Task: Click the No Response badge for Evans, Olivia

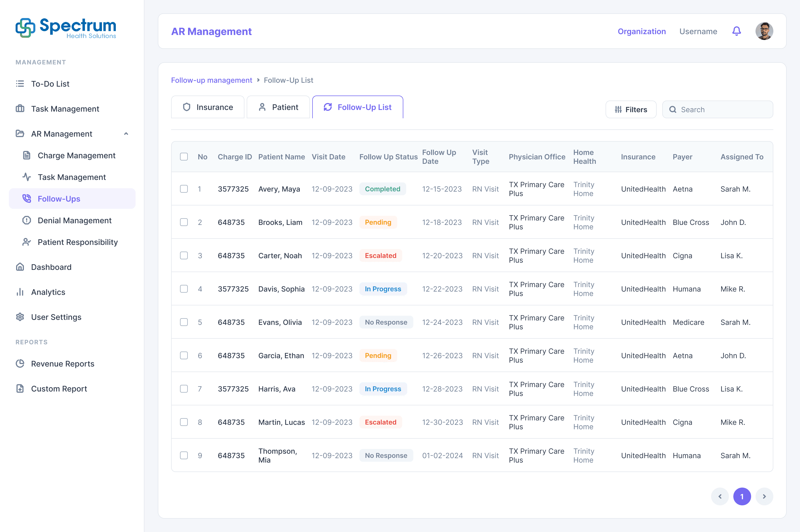Action: coord(386,322)
